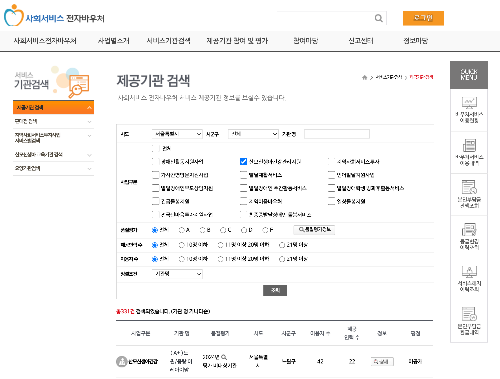Open the quick menu monitor-with-chart icon
This screenshot has width=500, height=379.
click(x=469, y=103)
